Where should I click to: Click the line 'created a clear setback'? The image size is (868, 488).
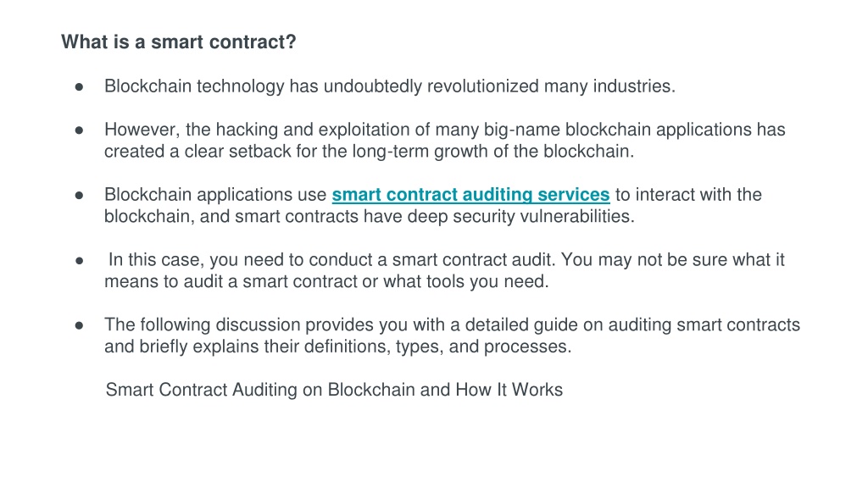(370, 151)
